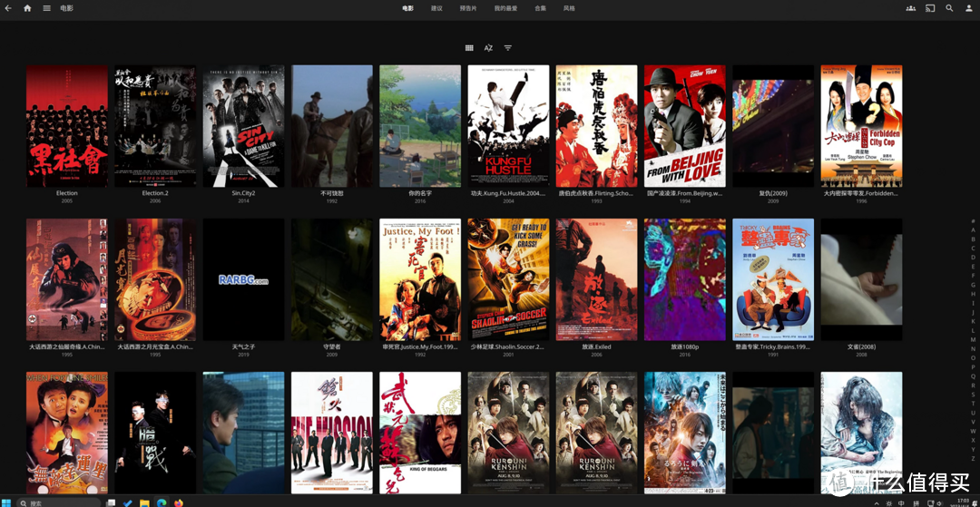980x507 pixels.
Task: Open the Forbidden City Cop poster
Action: coord(861,126)
